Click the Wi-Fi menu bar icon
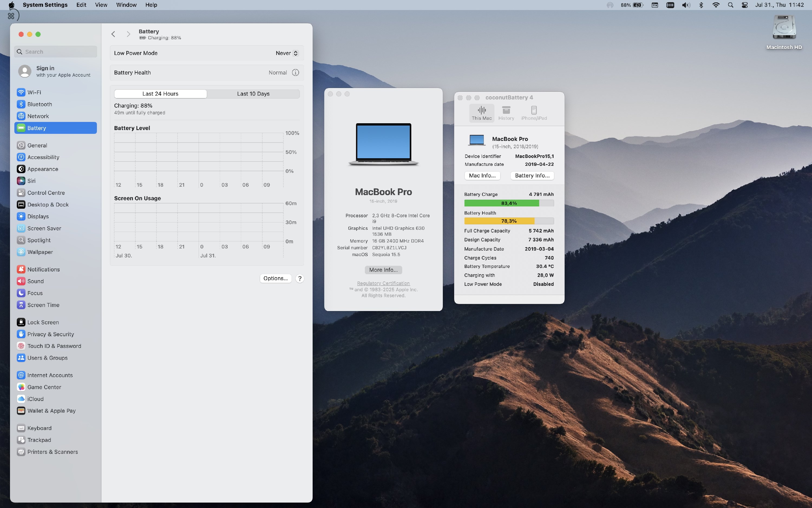812x508 pixels. tap(716, 5)
